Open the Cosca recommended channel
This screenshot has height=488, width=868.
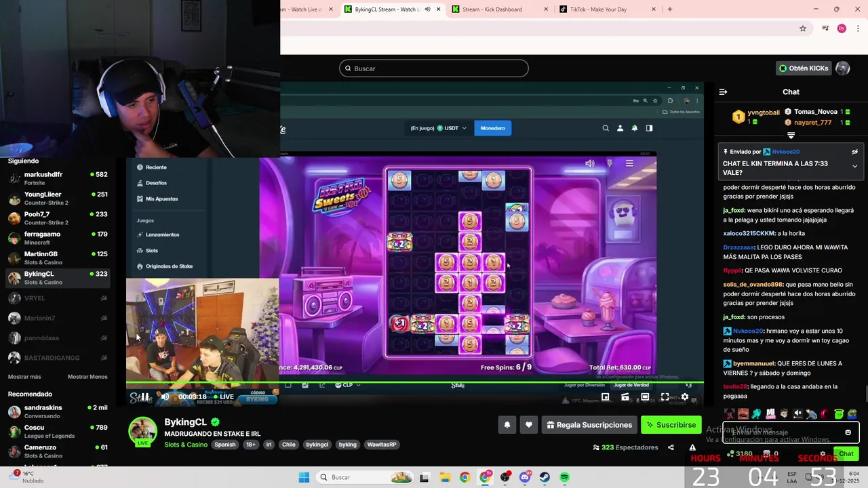click(58, 432)
